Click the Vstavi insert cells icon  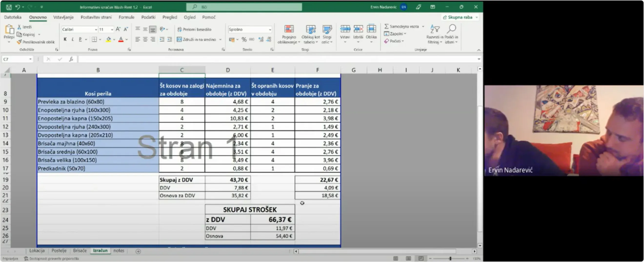tap(345, 29)
